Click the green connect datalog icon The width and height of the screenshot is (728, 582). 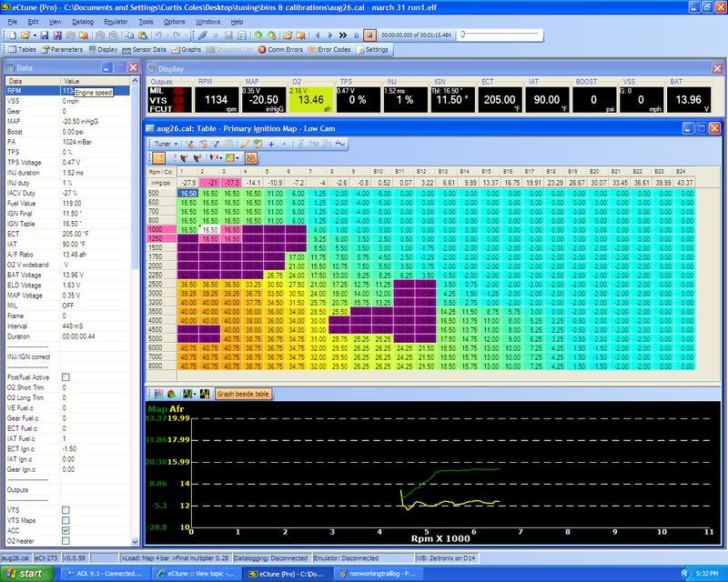258,35
